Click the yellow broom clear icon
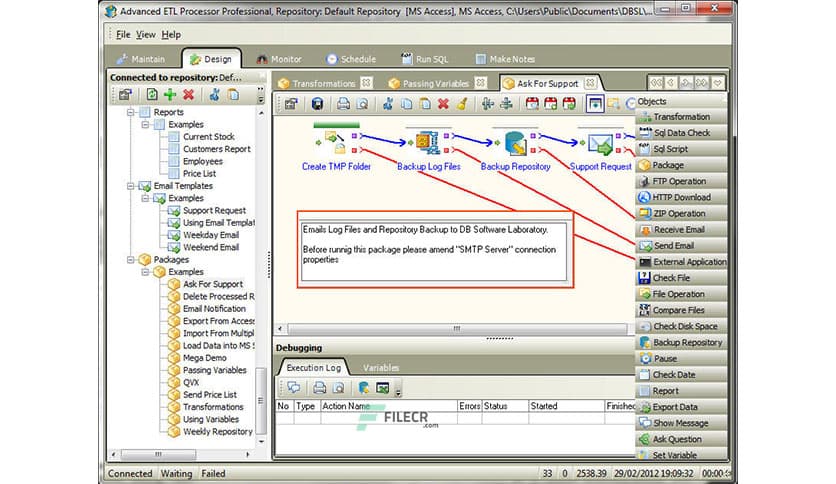836x484 pixels. (462, 104)
